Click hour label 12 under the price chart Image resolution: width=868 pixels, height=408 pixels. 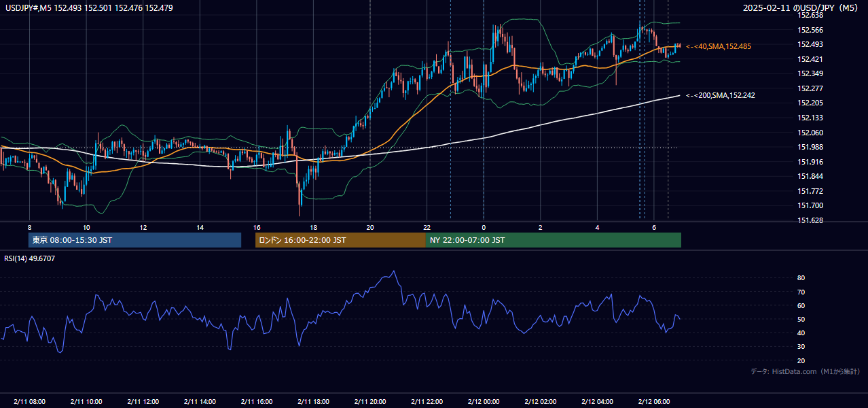pos(143,227)
